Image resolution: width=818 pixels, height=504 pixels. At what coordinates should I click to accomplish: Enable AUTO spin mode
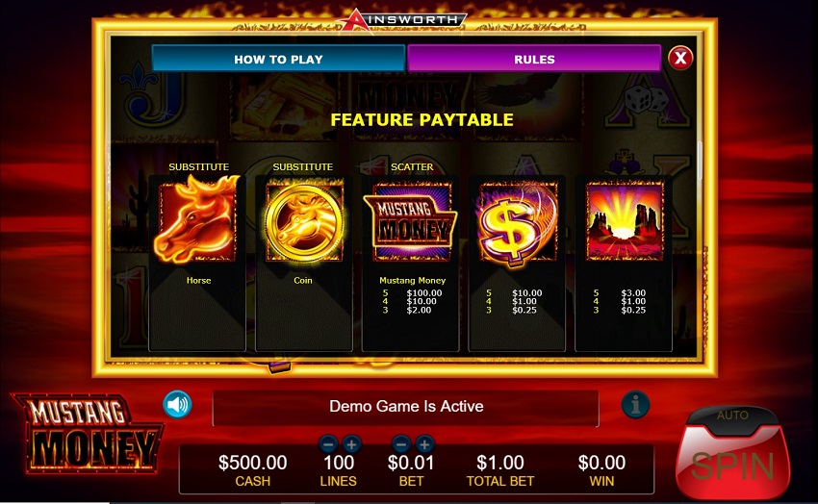pos(732,416)
